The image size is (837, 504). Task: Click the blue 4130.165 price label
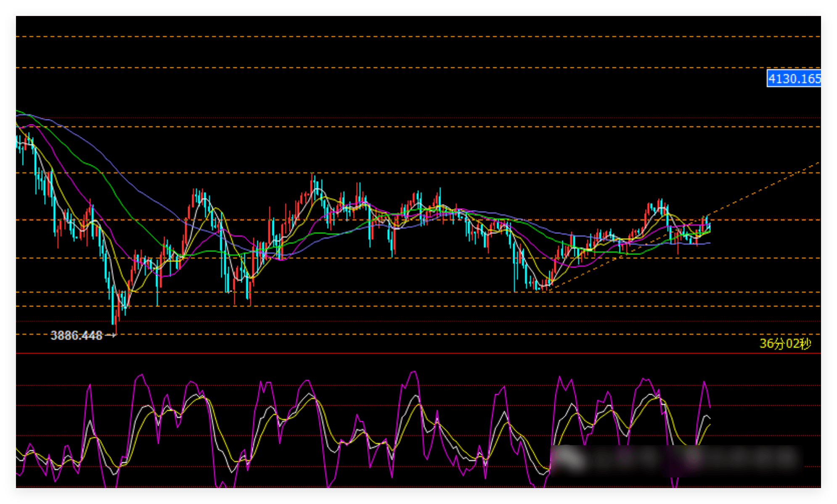click(x=794, y=79)
